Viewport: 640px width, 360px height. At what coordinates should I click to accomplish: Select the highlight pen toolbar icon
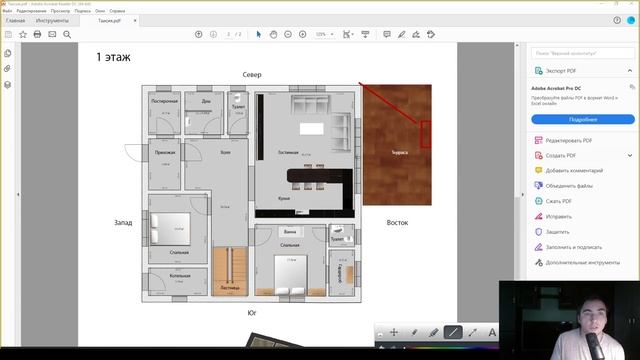click(402, 35)
